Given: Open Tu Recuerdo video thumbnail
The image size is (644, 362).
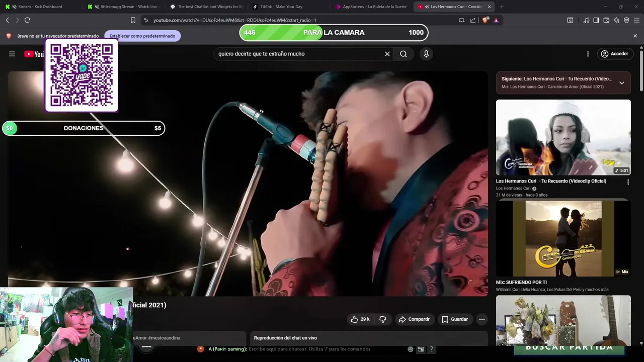Looking at the screenshot, I should [563, 137].
